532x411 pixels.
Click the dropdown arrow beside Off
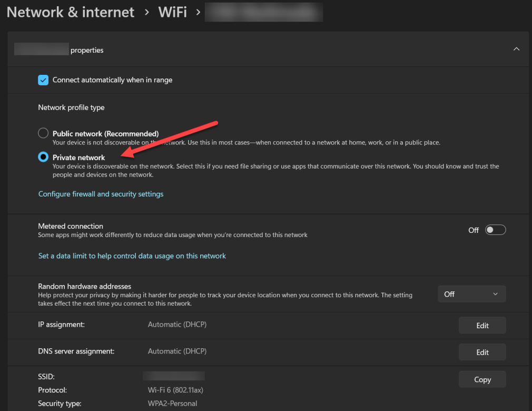pyautogui.click(x=495, y=294)
